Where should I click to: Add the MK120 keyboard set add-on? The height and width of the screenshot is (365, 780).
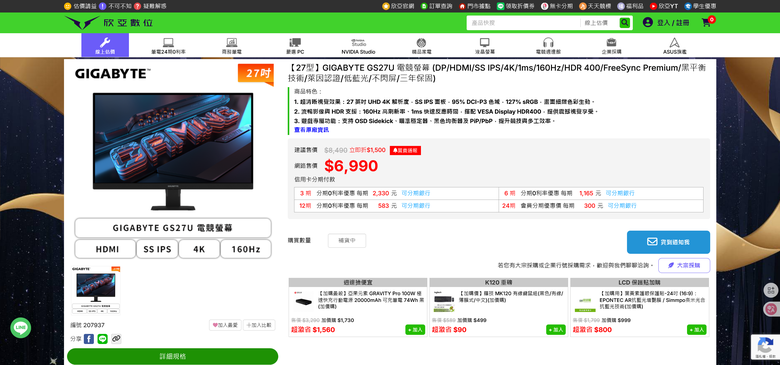coord(556,329)
